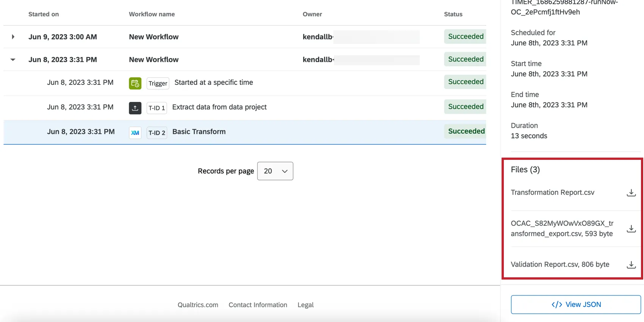Open the Qualtrics.com footer link
The image size is (644, 322).
(198, 305)
